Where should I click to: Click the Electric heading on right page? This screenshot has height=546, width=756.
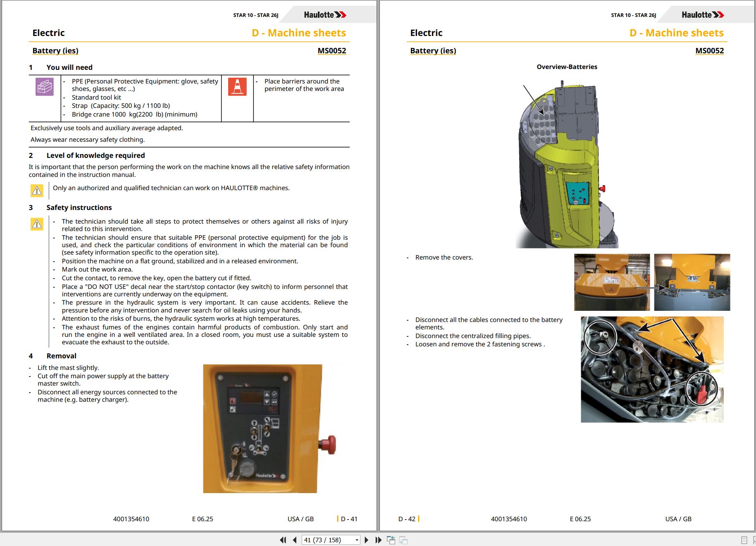coord(426,33)
